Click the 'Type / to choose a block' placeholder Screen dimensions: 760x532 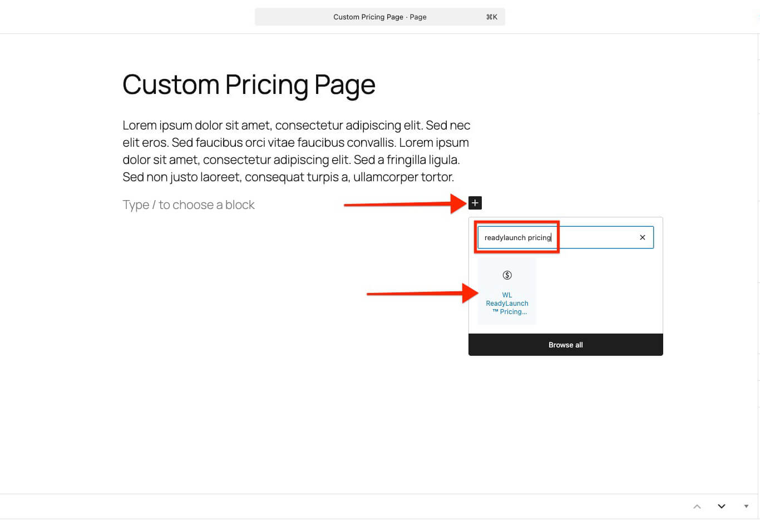click(x=188, y=205)
